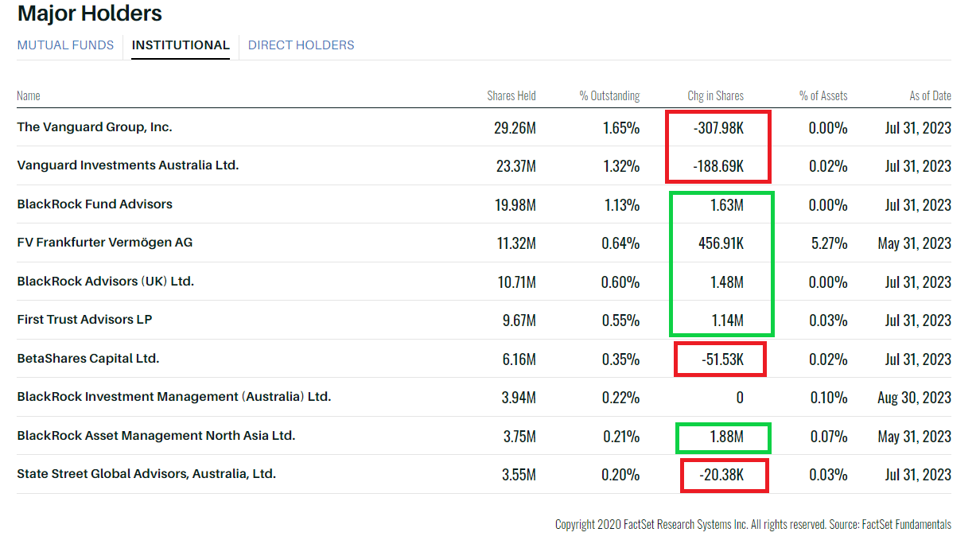The image size is (980, 544).
Task: Select BlackRock Asset Management North Asia Ltd.
Action: click(x=156, y=436)
